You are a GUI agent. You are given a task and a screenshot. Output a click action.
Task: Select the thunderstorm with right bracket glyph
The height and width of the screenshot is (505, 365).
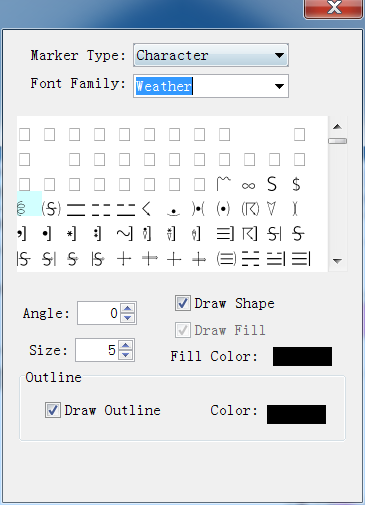pyautogui.click(x=249, y=234)
